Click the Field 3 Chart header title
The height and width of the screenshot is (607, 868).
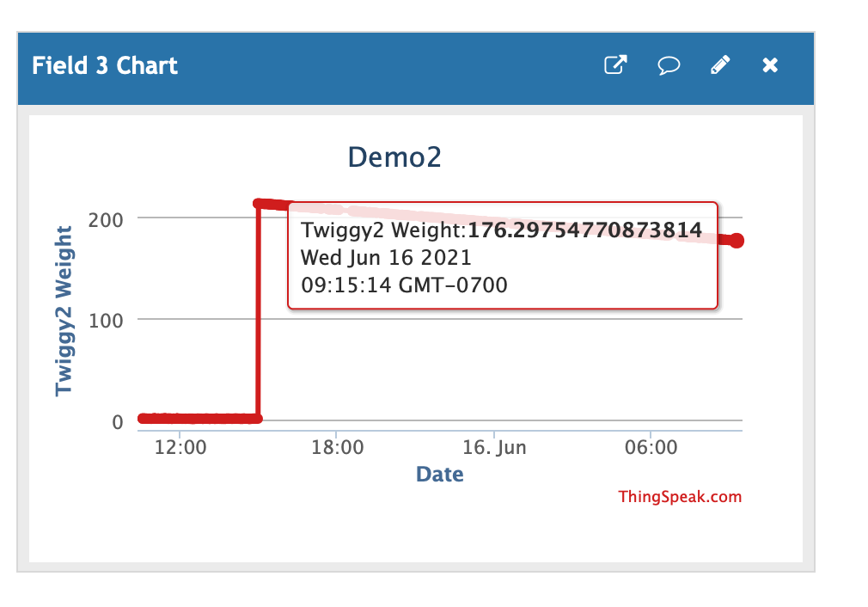pyautogui.click(x=105, y=66)
